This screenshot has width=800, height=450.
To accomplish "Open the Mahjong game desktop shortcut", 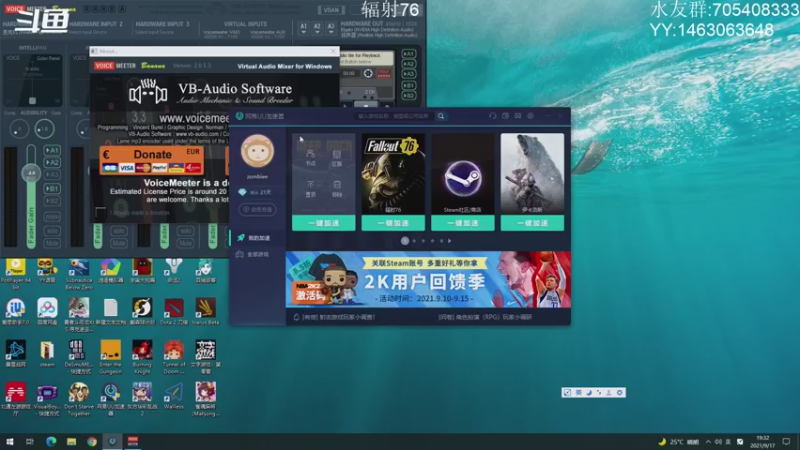I will point(206,399).
